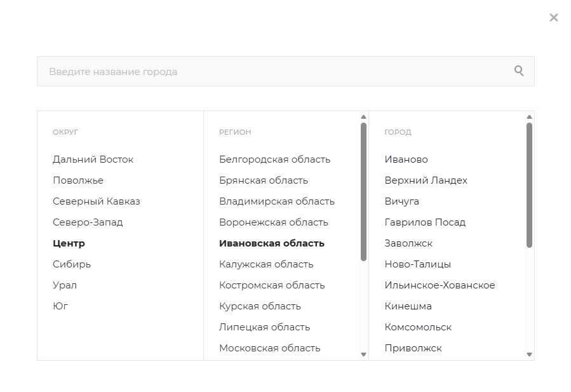Select the city Иваново
Screen dimensions: 571x392
click(x=406, y=159)
